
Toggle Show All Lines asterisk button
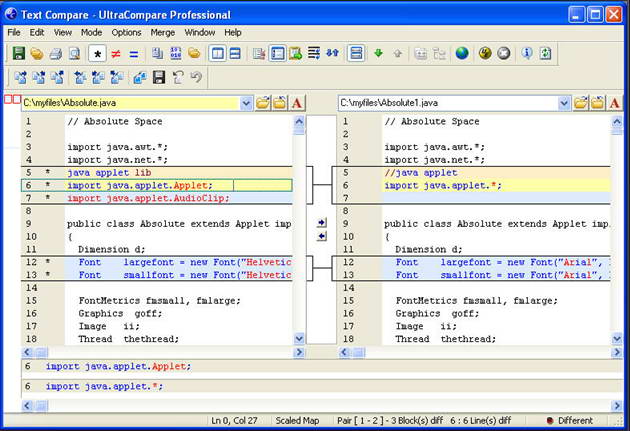[x=97, y=53]
